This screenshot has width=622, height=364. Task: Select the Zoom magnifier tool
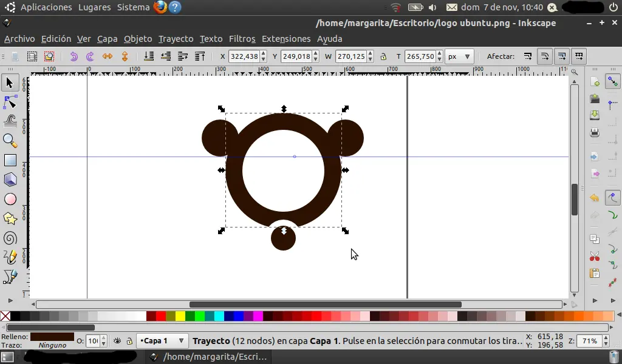10,141
